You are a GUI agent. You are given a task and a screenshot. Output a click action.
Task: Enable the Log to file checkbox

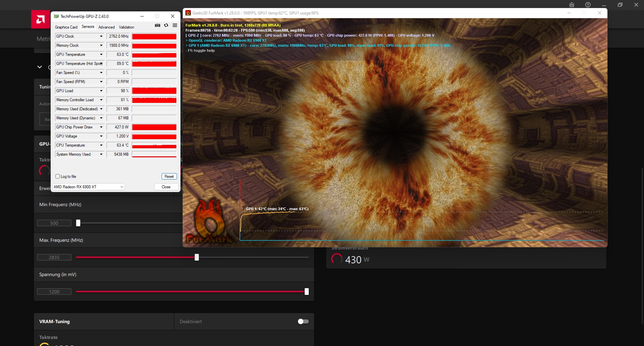(57, 177)
